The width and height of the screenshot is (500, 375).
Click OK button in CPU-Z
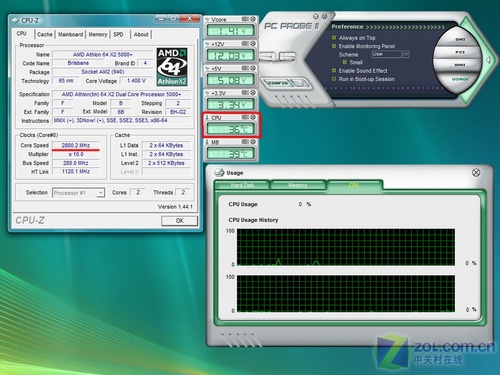[179, 221]
